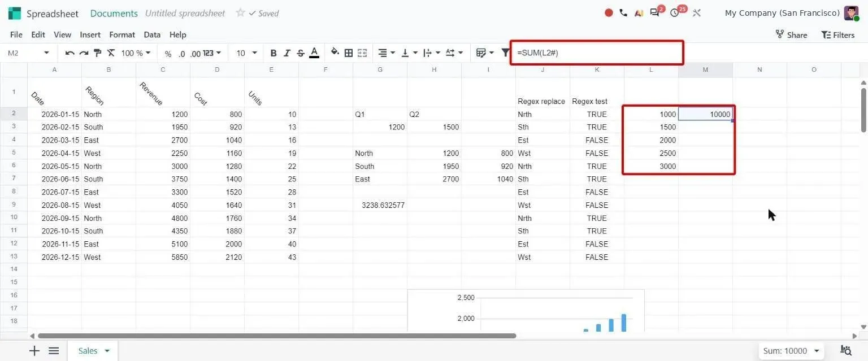The image size is (868, 361).
Task: Click the Share button
Action: tap(791, 34)
